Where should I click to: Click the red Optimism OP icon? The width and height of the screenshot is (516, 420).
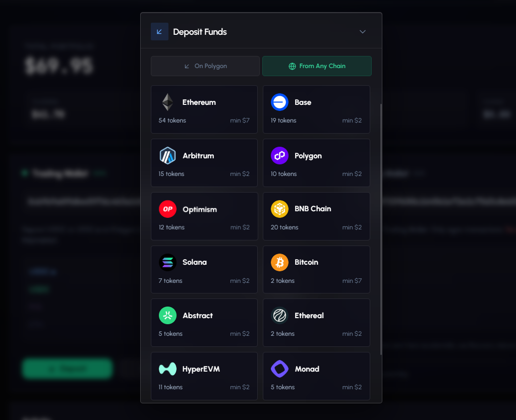[x=167, y=209]
